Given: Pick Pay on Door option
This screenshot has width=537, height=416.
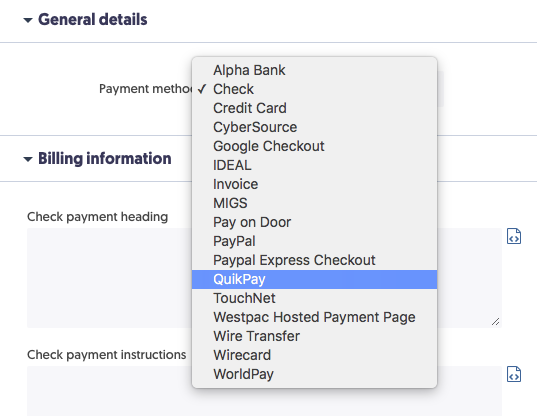Looking at the screenshot, I should click(x=314, y=222).
